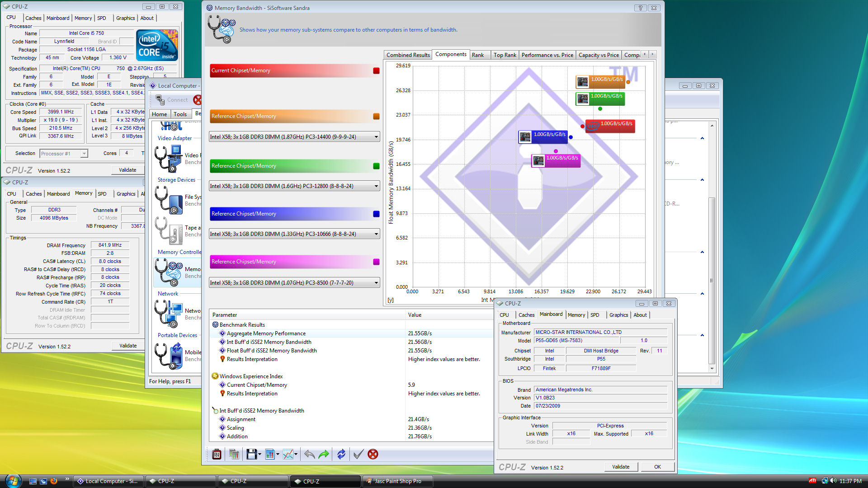This screenshot has height=488, width=868.
Task: Click the bar-chart view icon in the toolbar
Action: click(x=270, y=454)
